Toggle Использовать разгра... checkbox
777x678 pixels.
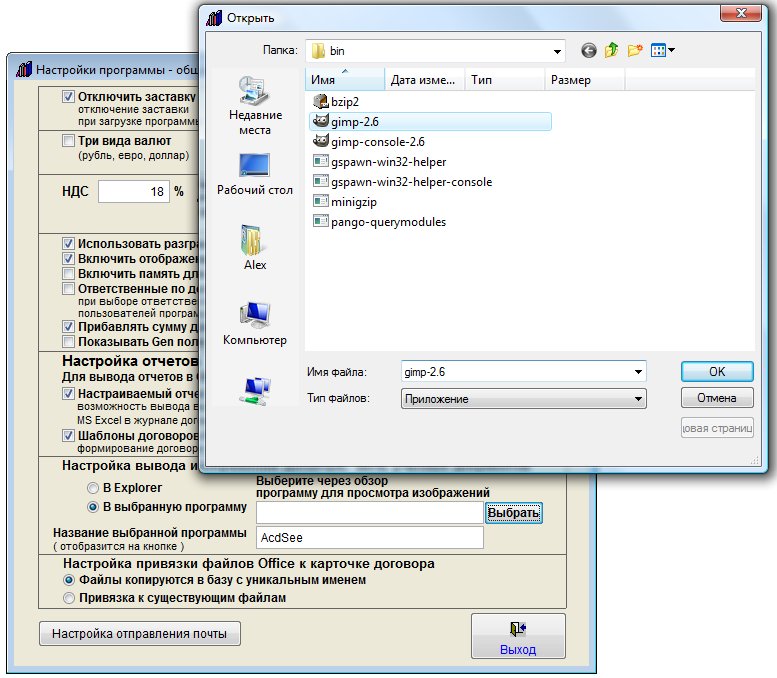pyautogui.click(x=68, y=243)
